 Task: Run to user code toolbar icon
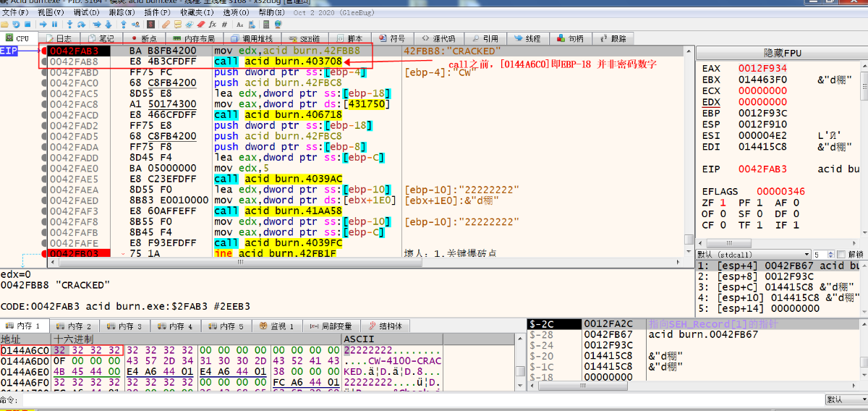136,25
